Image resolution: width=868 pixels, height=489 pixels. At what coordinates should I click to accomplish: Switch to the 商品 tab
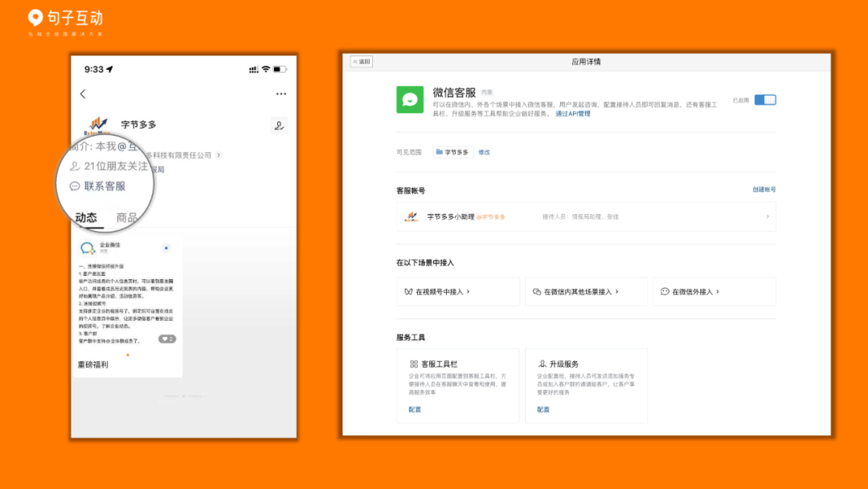(x=127, y=218)
